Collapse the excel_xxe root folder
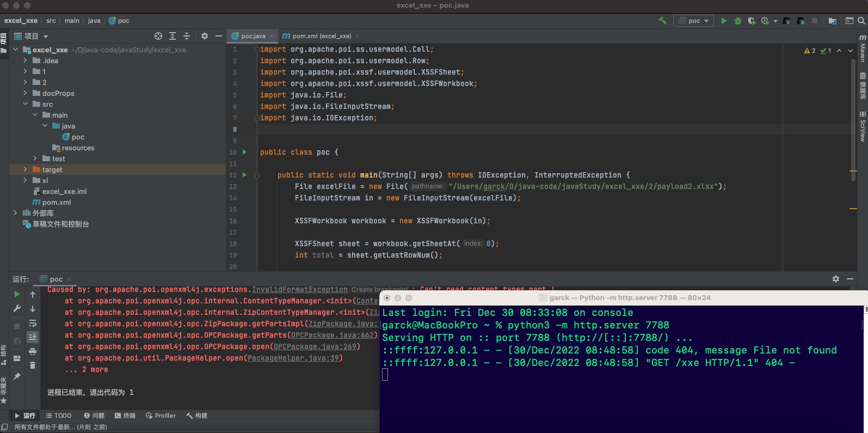Image resolution: width=868 pixels, height=433 pixels. coord(15,50)
